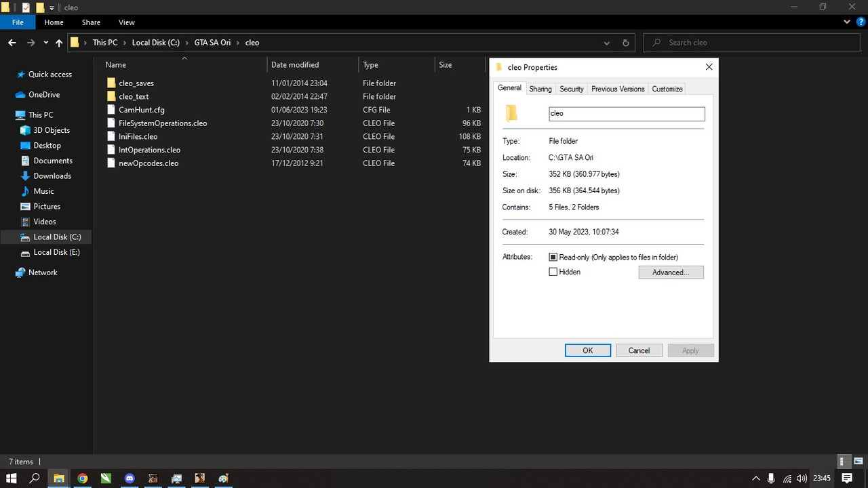Expand the address bar history dropdown
The height and width of the screenshot is (488, 868).
tap(607, 43)
